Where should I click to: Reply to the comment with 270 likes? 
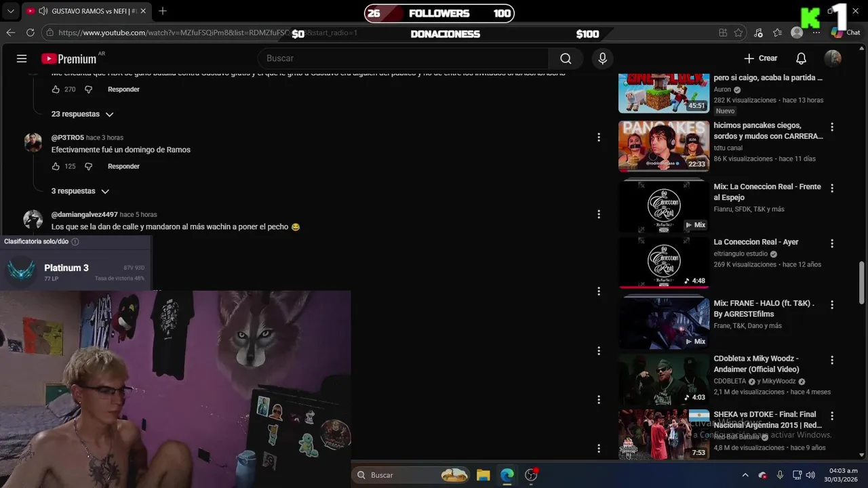point(123,89)
